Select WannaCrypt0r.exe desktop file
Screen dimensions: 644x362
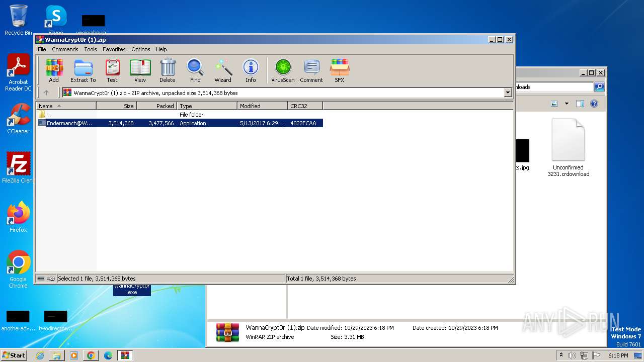132,290
